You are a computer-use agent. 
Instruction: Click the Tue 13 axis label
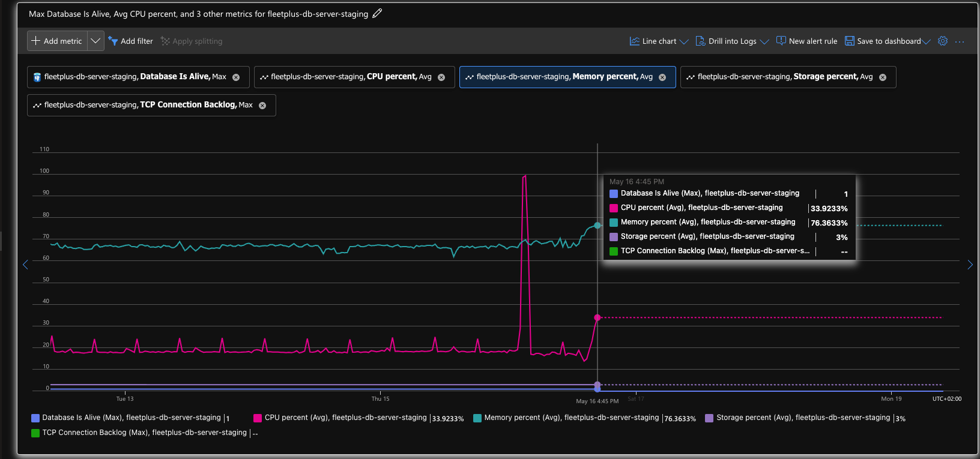click(x=125, y=398)
